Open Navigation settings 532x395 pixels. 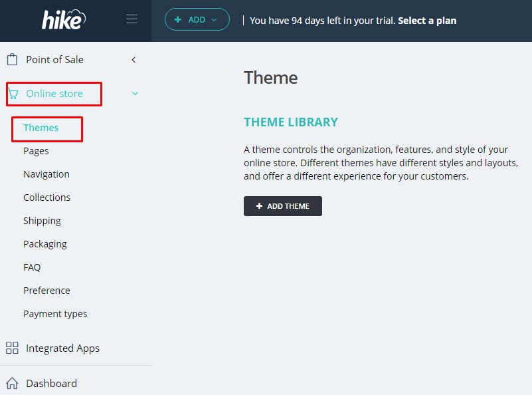[x=46, y=174]
